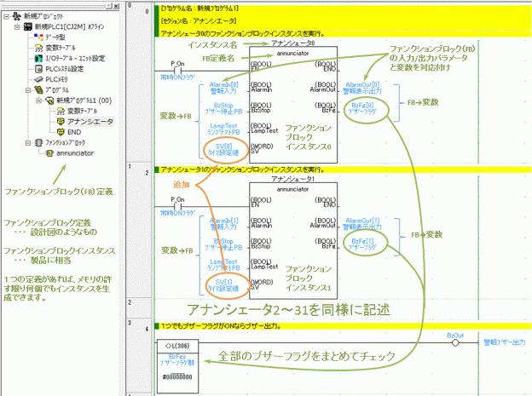Open the アナンシエータ section icon
Image resolution: width=532 pixels, height=396 pixels.
point(61,122)
